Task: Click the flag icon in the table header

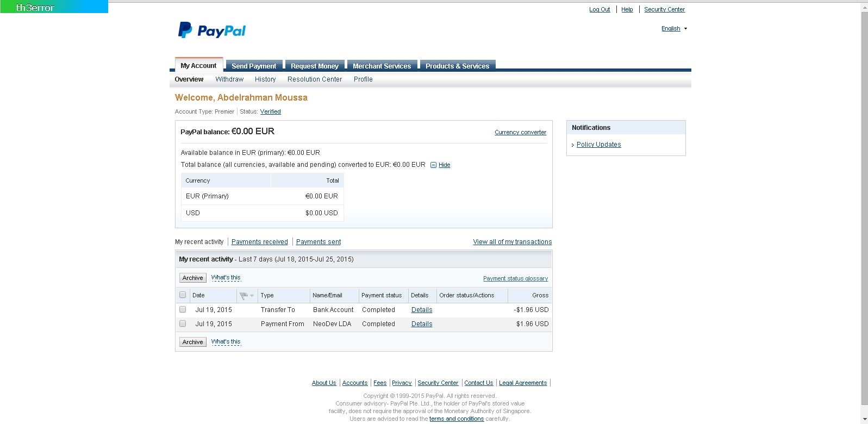Action: (x=244, y=296)
